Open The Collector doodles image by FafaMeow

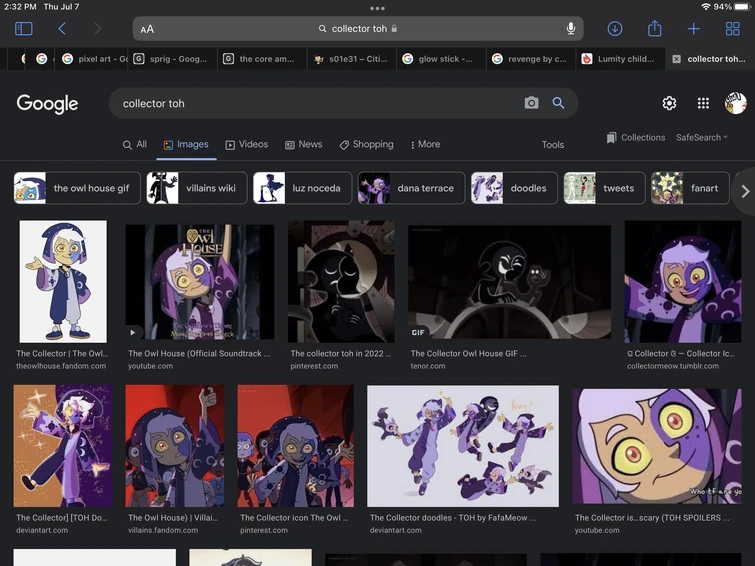pos(462,446)
